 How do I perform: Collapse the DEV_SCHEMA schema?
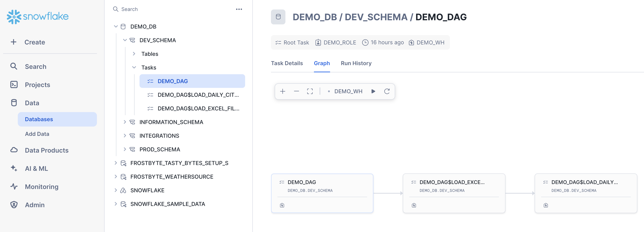tap(125, 40)
